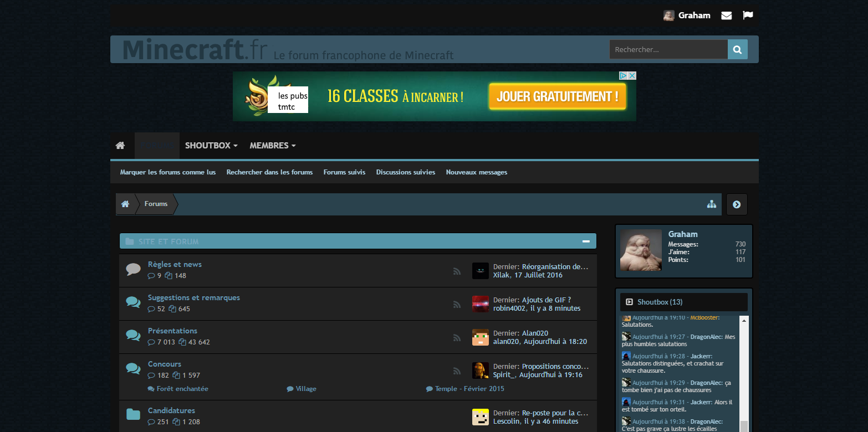Open the RSS feed for Règles et news
This screenshot has width=868, height=432.
(x=457, y=271)
